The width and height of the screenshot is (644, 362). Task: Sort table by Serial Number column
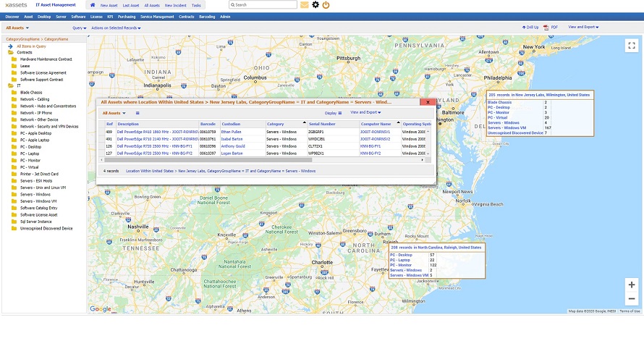322,124
